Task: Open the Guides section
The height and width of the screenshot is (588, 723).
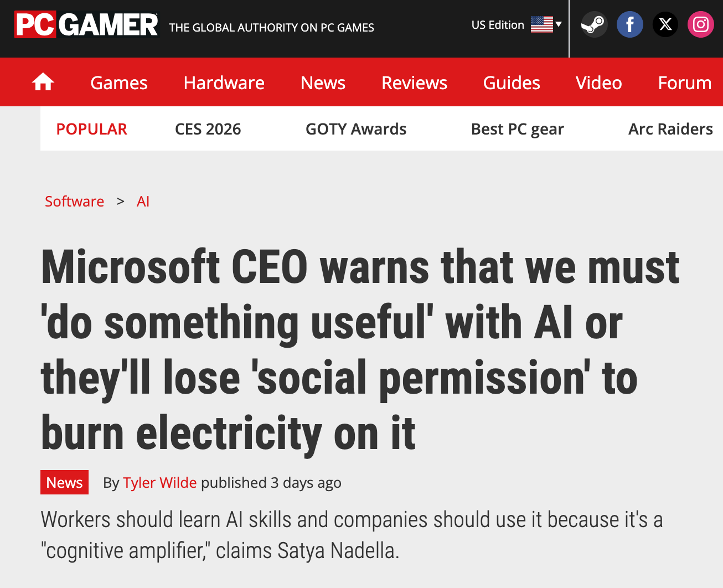Action: click(x=512, y=82)
